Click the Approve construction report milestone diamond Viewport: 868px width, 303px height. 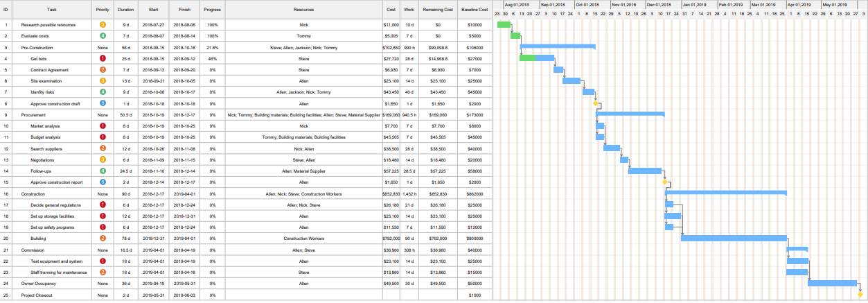pyautogui.click(x=664, y=182)
